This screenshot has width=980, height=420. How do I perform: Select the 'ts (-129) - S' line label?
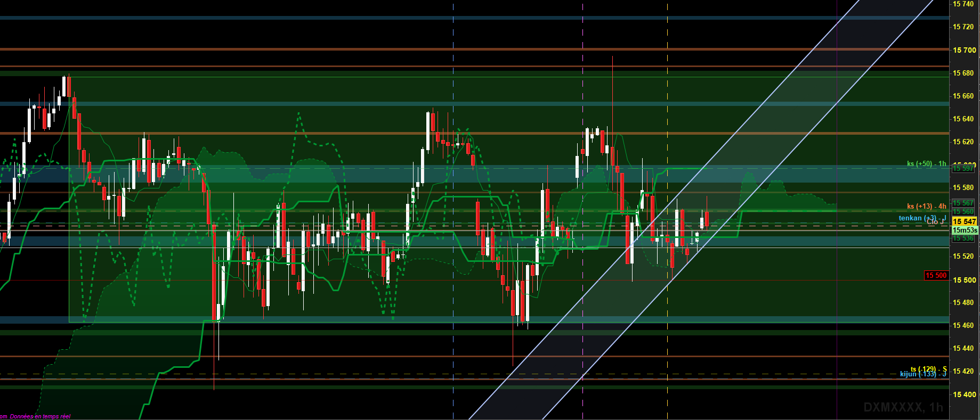[x=929, y=369]
